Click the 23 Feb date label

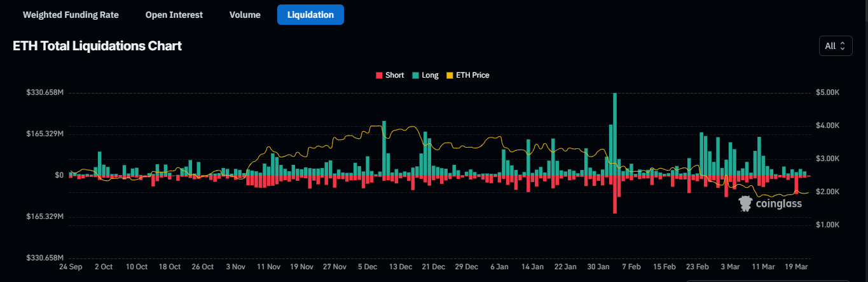698,267
